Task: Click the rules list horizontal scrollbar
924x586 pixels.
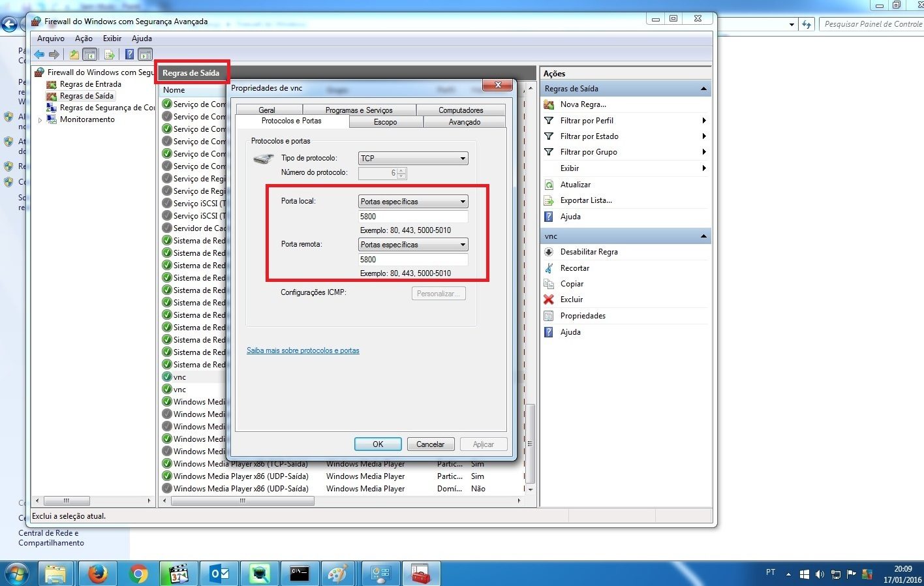Action: pos(242,501)
